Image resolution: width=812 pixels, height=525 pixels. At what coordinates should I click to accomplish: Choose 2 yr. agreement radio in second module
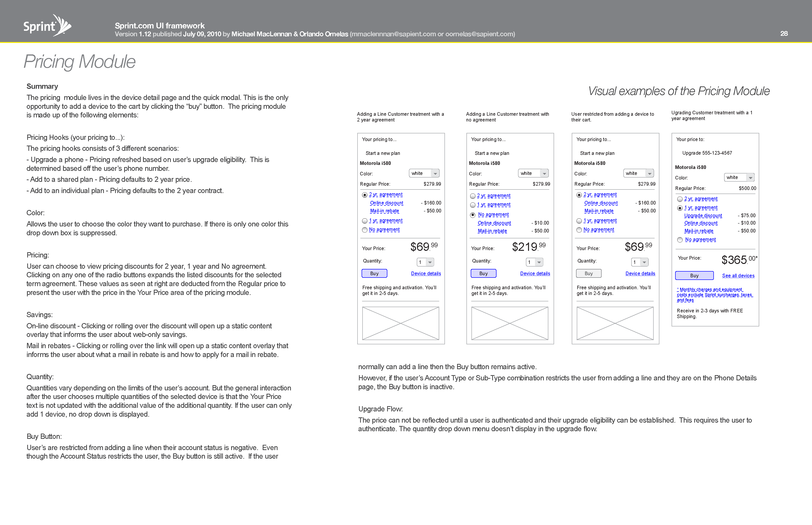473,196
